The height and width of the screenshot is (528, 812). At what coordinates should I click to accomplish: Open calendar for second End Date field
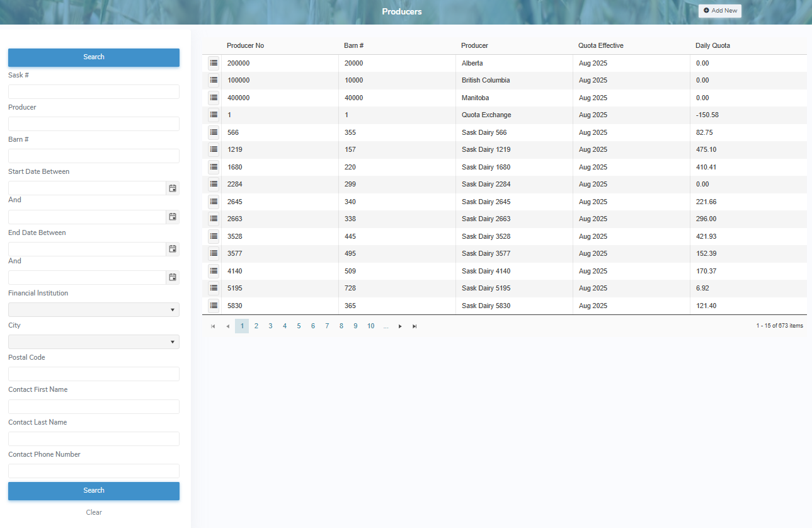tap(173, 277)
